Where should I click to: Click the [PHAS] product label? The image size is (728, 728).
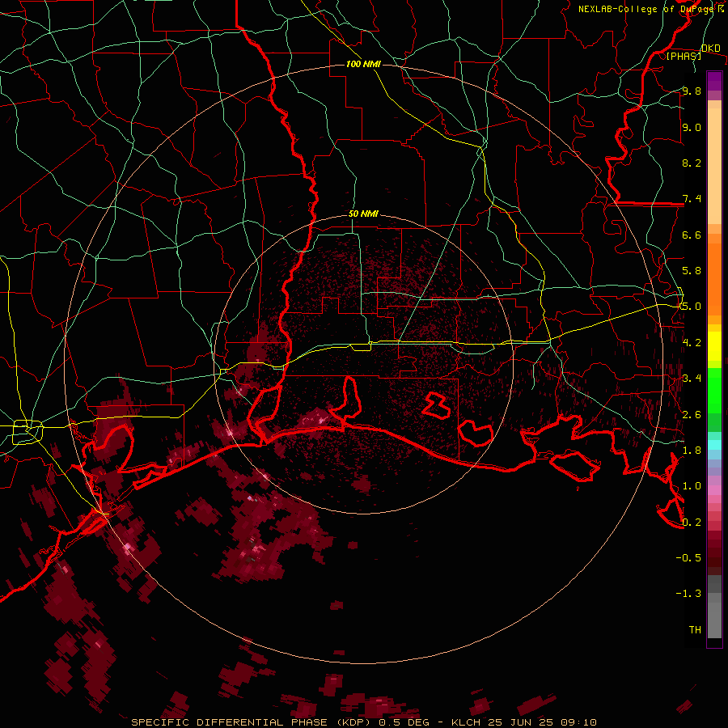684,56
